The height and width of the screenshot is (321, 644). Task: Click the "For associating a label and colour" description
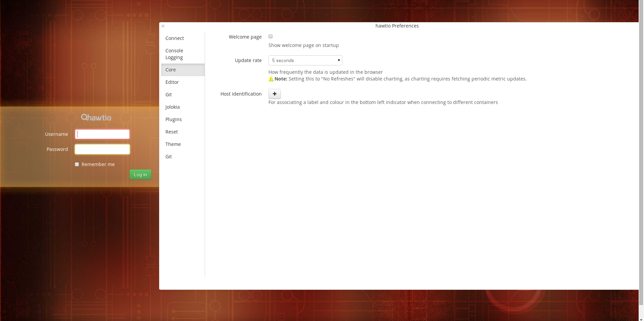click(x=383, y=102)
